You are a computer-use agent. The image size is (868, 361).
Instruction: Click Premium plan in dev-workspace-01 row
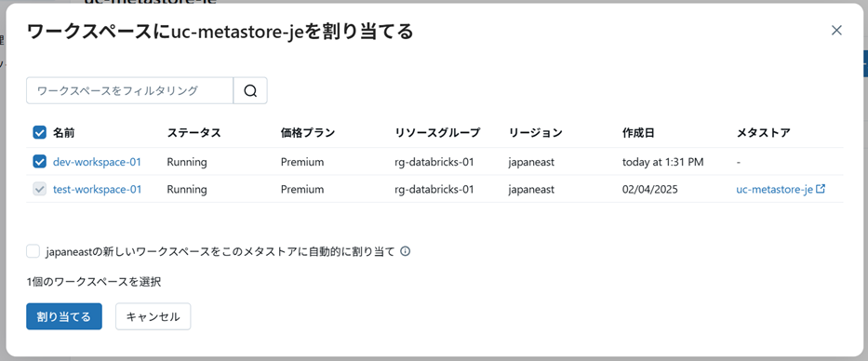pos(302,162)
